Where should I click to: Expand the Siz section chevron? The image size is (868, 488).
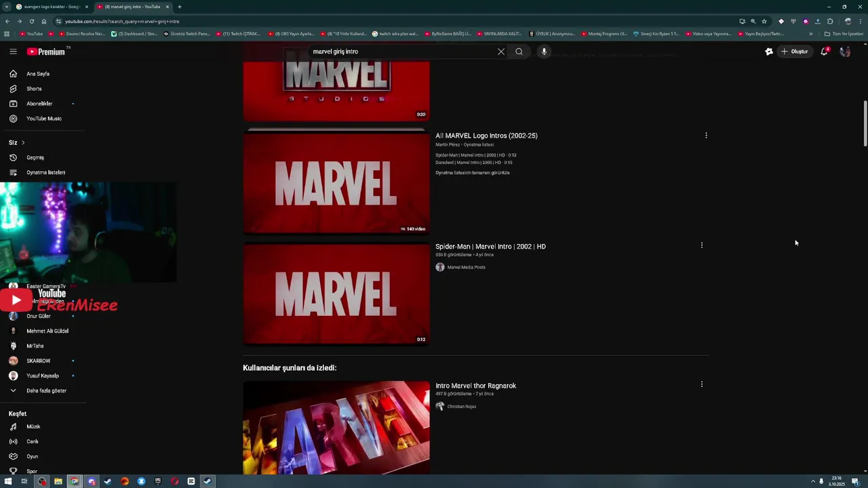click(x=23, y=142)
